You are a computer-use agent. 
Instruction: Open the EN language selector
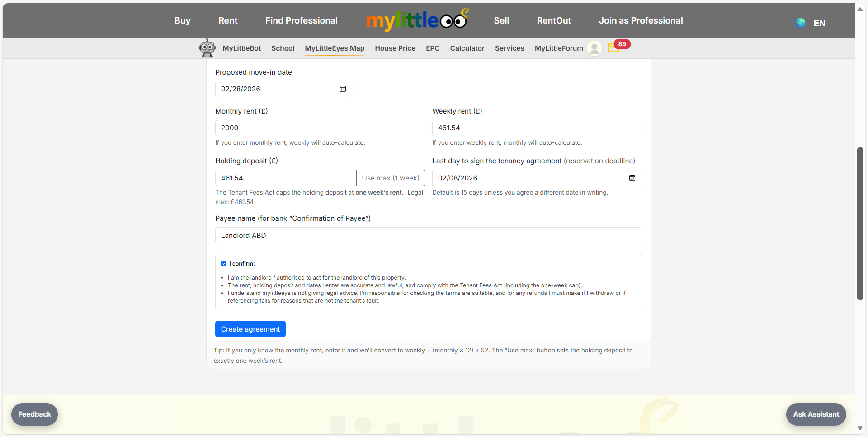pyautogui.click(x=819, y=23)
